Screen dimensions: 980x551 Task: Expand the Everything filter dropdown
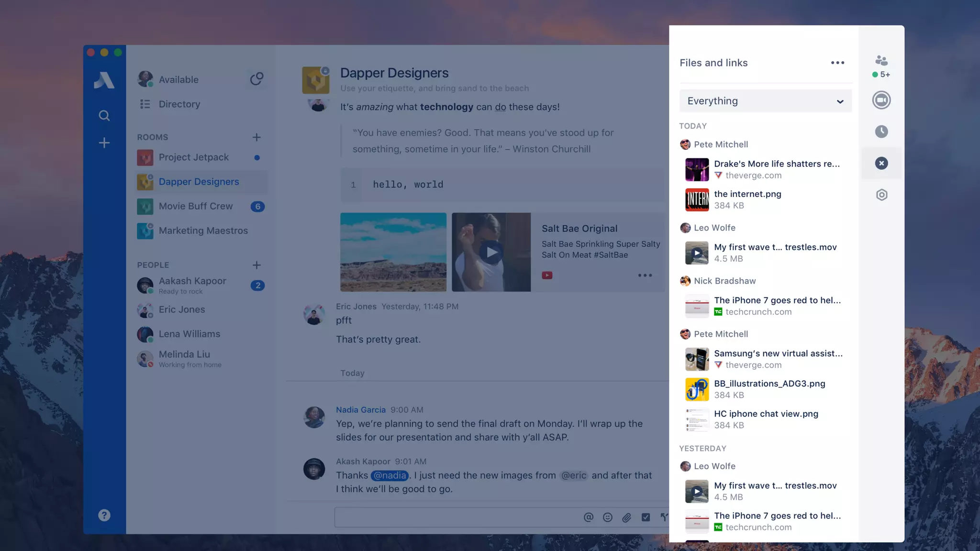[765, 101]
